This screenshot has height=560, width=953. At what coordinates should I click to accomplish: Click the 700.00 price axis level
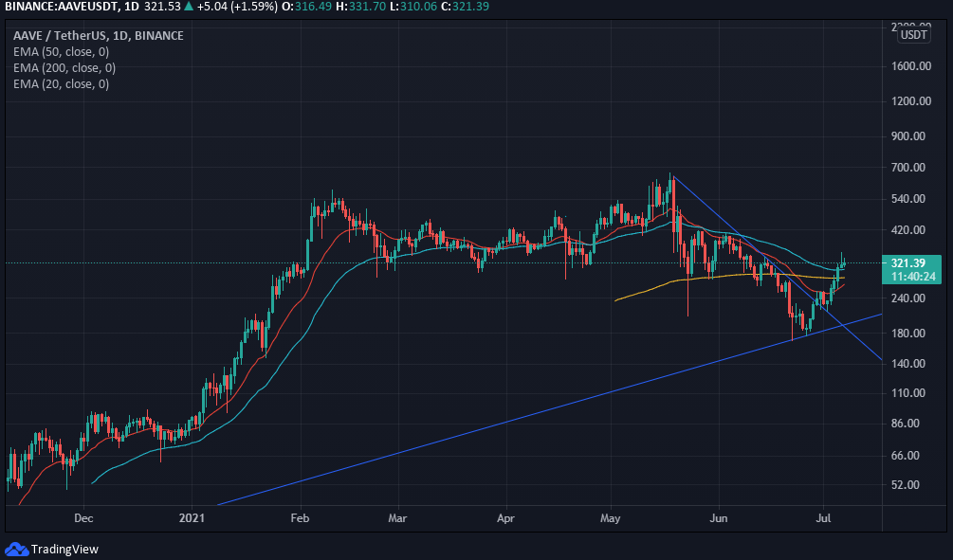tap(908, 167)
